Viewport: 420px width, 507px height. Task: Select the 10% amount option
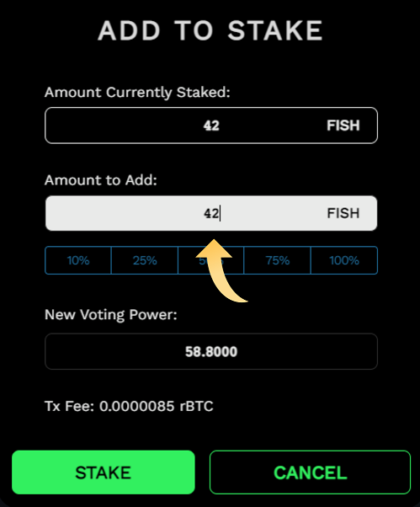pos(78,260)
